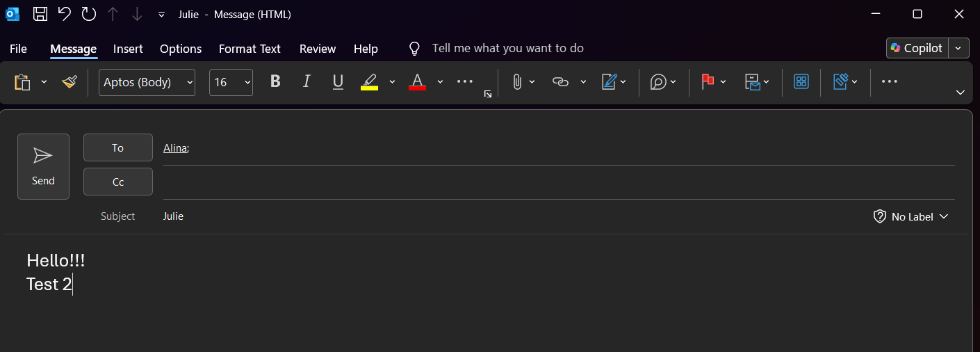
Task: Flag message with the red follow-up flag
Action: click(x=708, y=82)
